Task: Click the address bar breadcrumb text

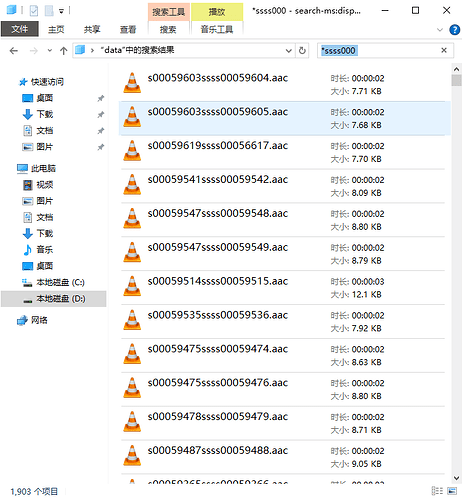Action: (x=137, y=50)
